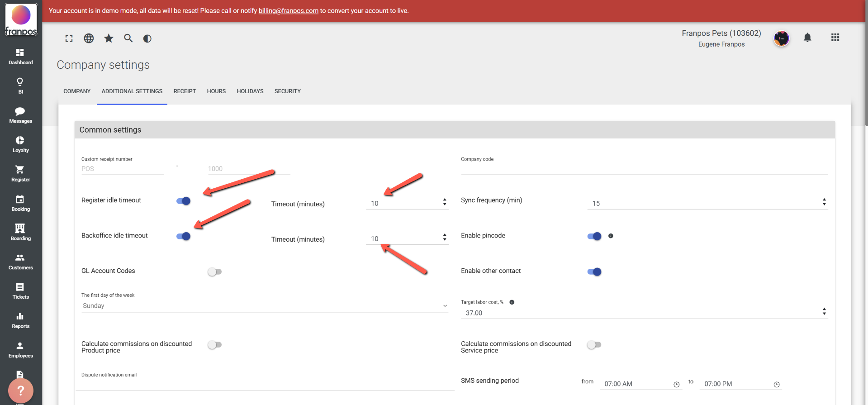Image resolution: width=868 pixels, height=405 pixels.
Task: Click the Company code input field
Action: (x=644, y=169)
